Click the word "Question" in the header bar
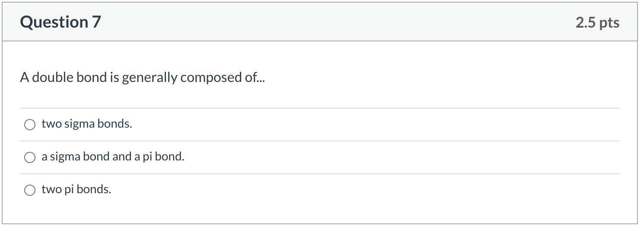This screenshot has height=226, width=644. (x=54, y=22)
